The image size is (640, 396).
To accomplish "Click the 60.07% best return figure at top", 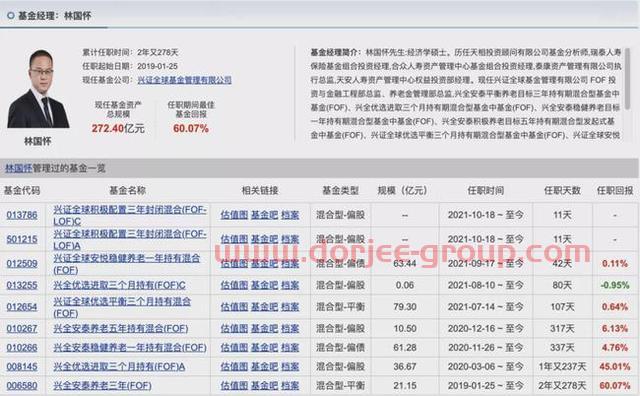I will click(x=191, y=128).
